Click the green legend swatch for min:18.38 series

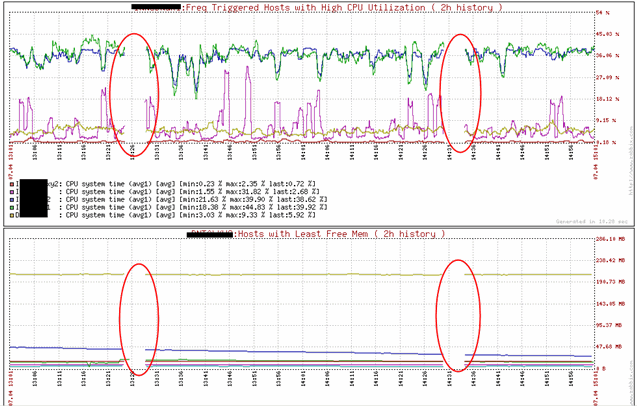[11, 207]
